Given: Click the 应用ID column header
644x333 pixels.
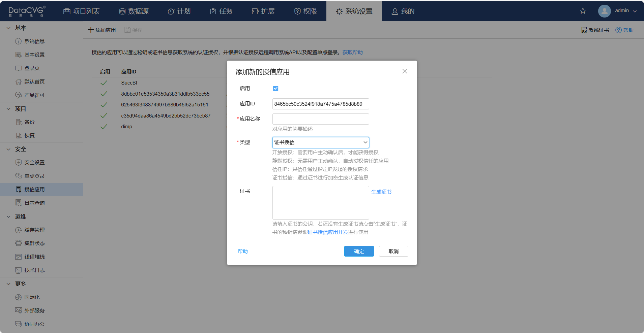Looking at the screenshot, I should click(x=129, y=72).
